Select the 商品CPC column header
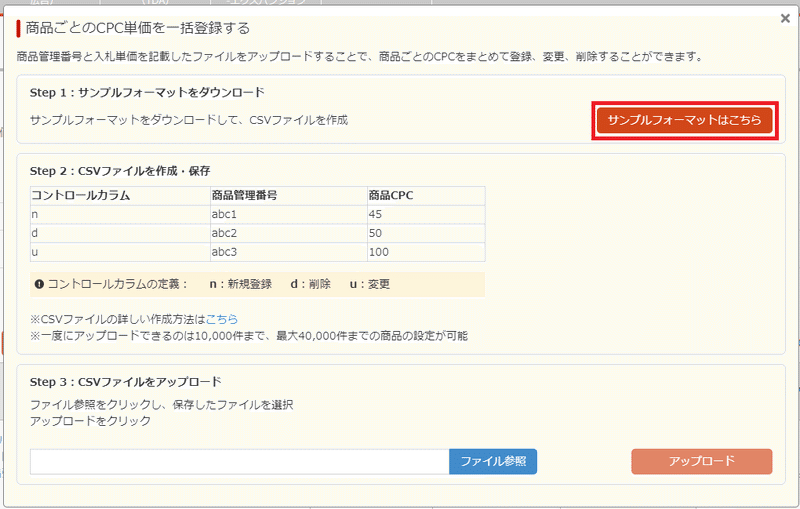 coord(391,195)
